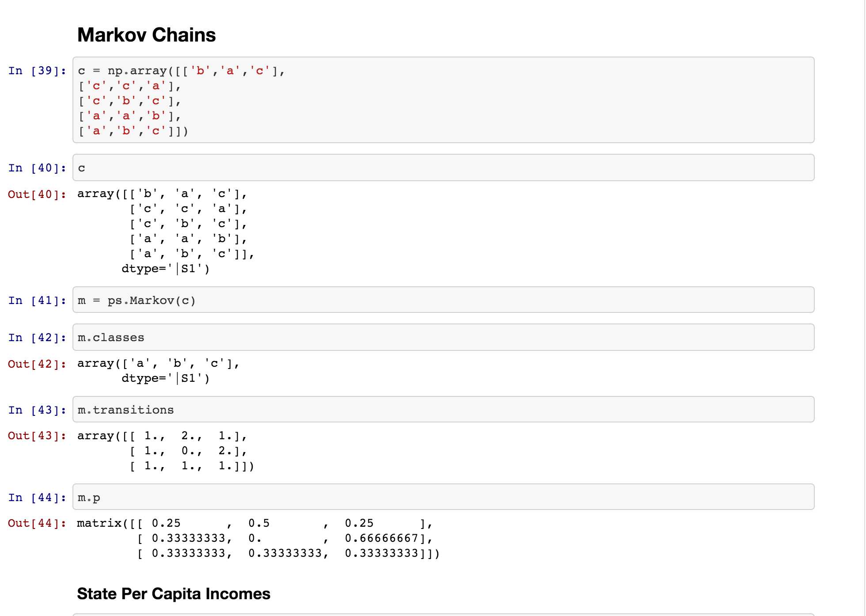Screen dimensions: 866x616
Task: Click the State Per Capita Incomes heading
Action: pos(174,594)
